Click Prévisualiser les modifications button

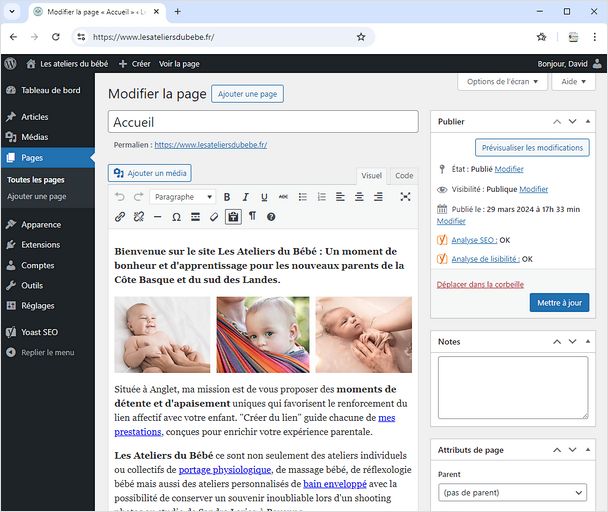coord(532,148)
